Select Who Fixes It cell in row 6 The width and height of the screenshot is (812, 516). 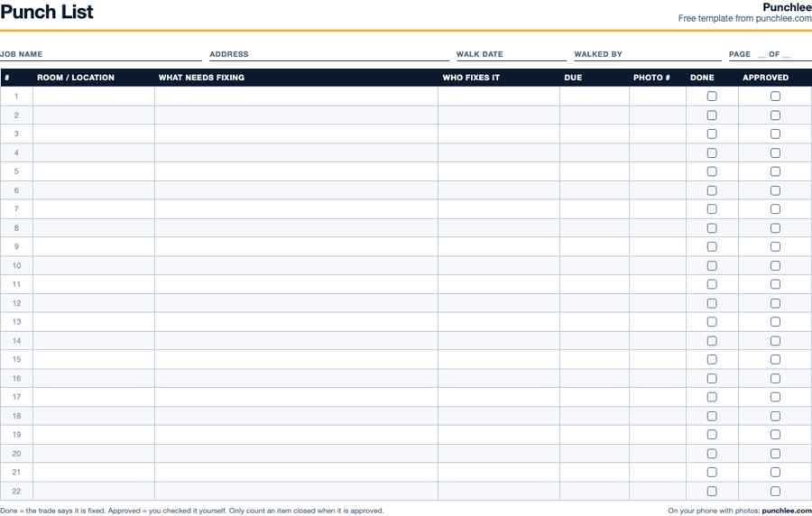click(499, 190)
